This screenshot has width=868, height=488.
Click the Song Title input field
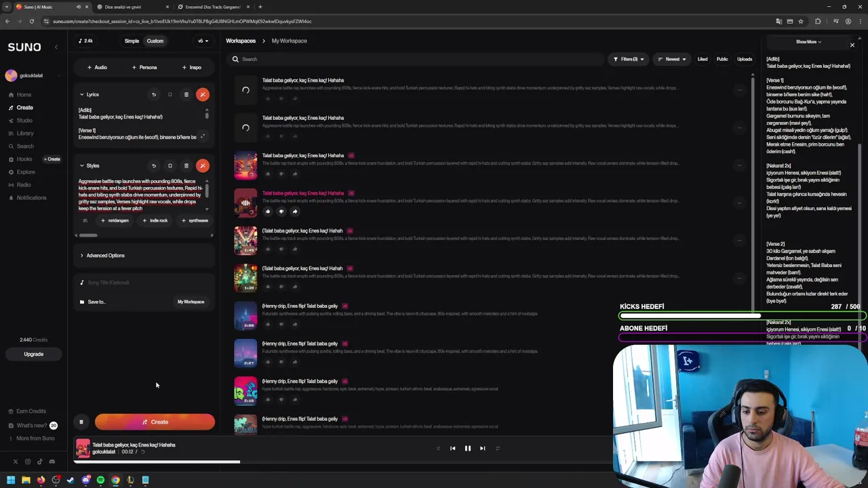click(x=144, y=283)
